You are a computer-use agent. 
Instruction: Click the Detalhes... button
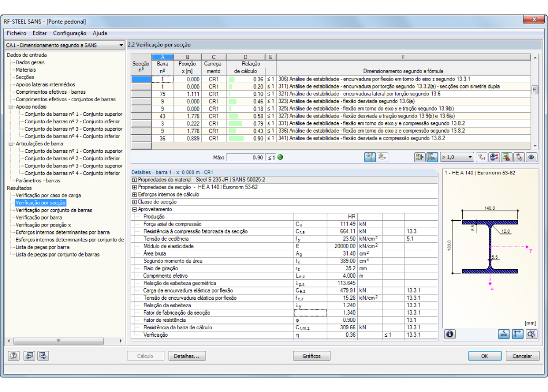pos(187,356)
